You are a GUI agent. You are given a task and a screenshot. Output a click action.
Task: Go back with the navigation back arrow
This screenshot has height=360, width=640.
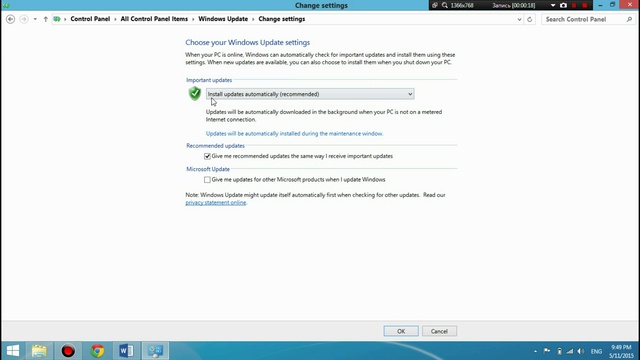11,19
